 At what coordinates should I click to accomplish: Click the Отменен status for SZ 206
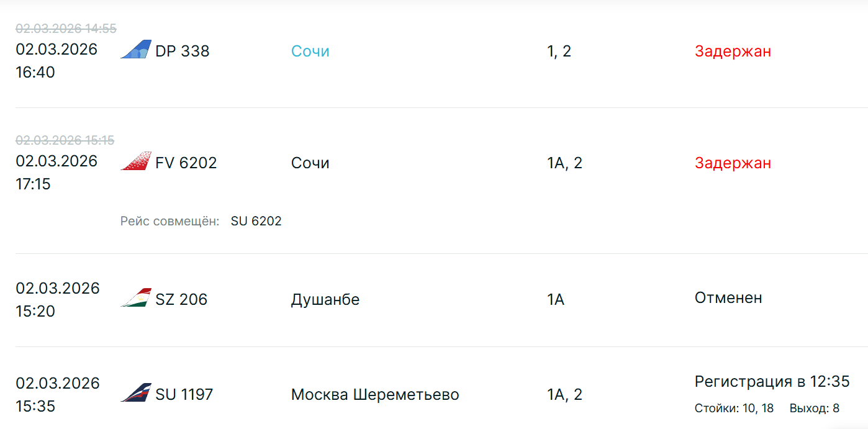[x=728, y=297]
